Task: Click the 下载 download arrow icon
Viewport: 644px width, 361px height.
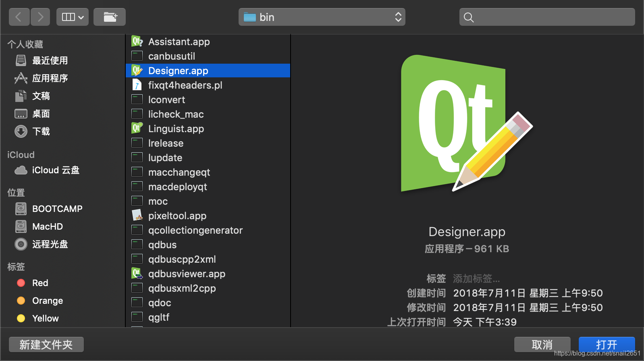Action: pos(21,131)
